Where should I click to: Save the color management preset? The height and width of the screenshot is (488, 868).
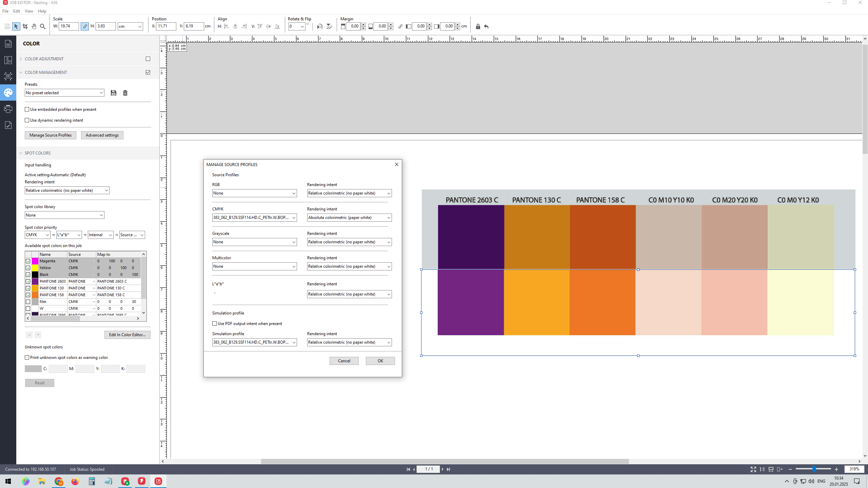pyautogui.click(x=114, y=93)
